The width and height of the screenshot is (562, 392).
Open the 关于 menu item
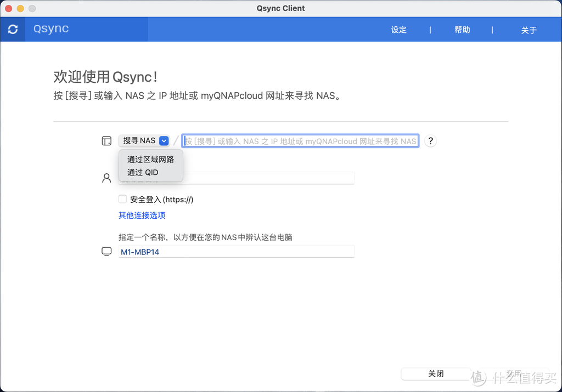pyautogui.click(x=529, y=31)
